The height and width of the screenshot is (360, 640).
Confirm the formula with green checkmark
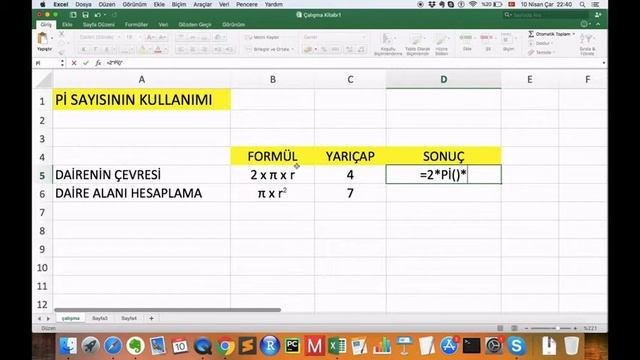pyautogui.click(x=86, y=63)
